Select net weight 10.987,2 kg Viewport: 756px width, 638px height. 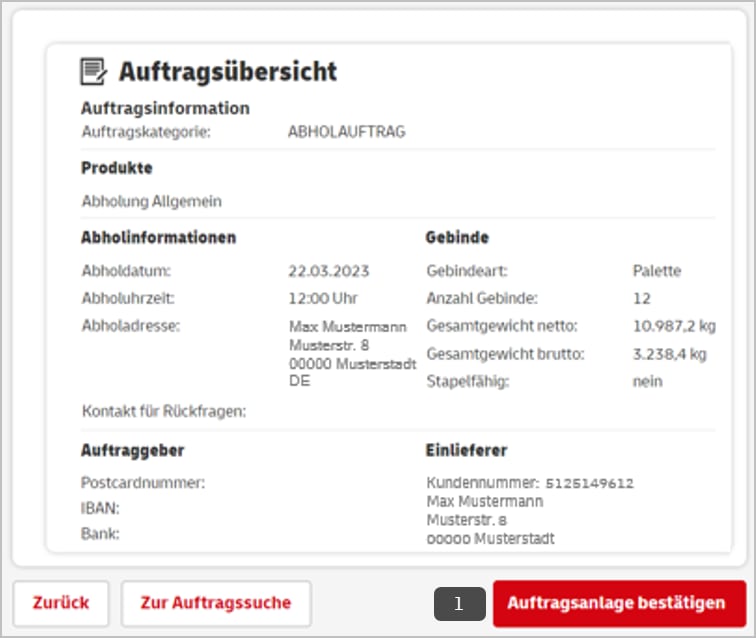[x=674, y=326]
